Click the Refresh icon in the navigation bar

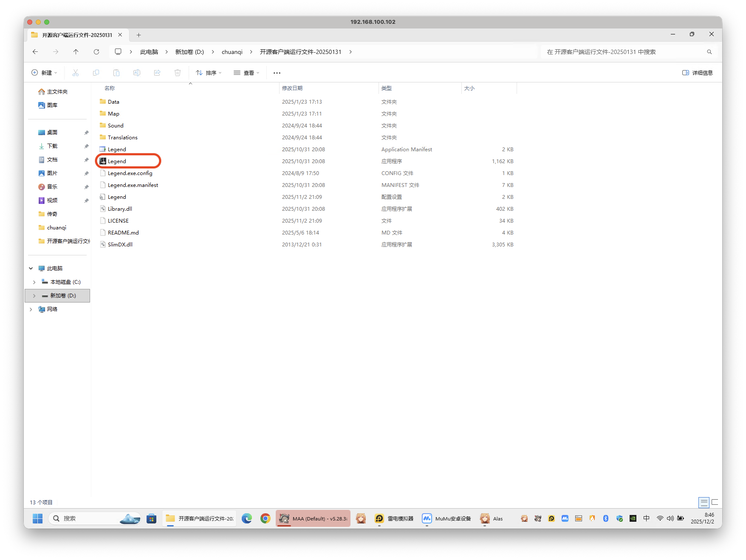click(x=96, y=52)
